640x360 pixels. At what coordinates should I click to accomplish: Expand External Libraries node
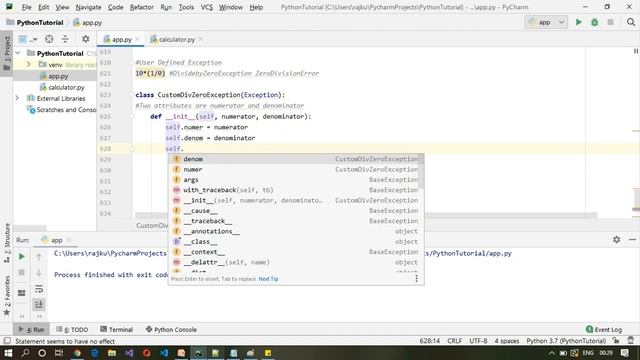pyautogui.click(x=17, y=98)
